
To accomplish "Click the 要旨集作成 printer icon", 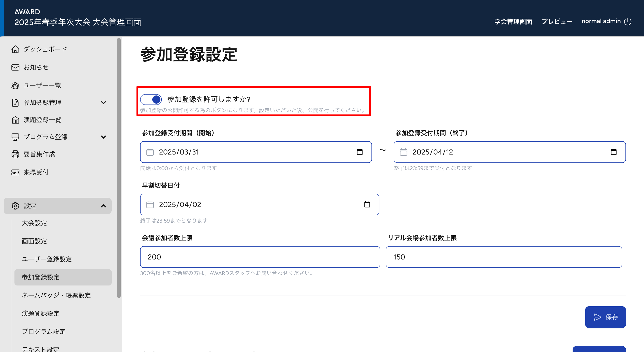I will pos(15,154).
